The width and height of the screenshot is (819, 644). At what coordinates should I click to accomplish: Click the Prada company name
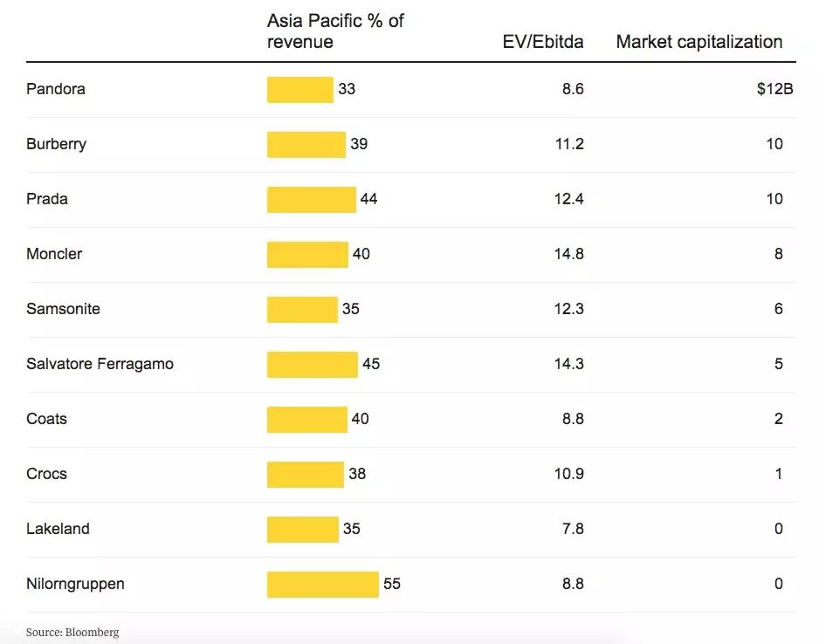[47, 199]
